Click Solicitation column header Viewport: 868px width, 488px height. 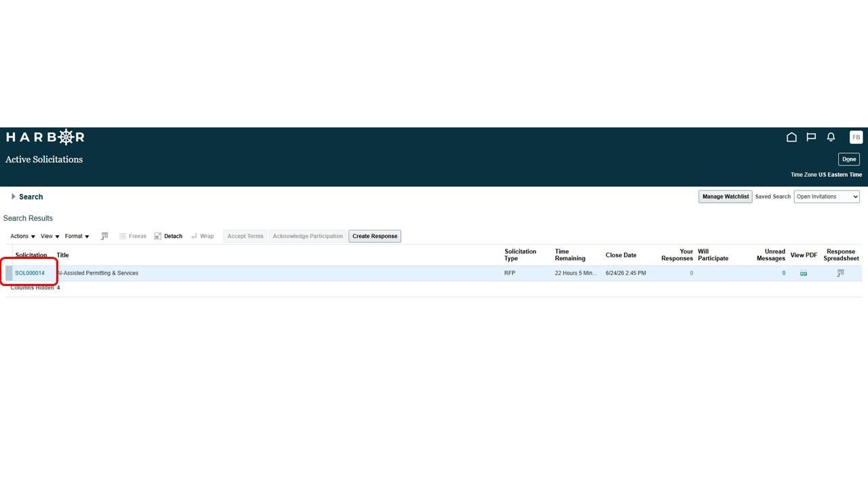pyautogui.click(x=31, y=255)
